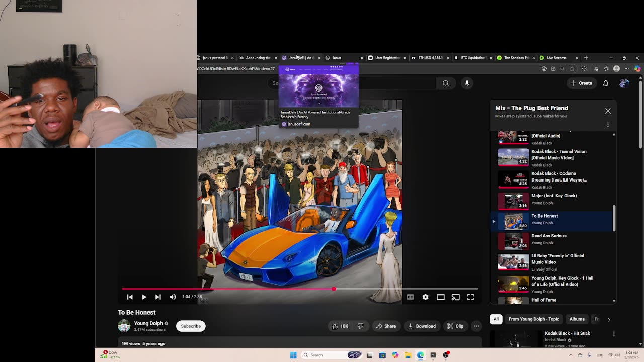Select the Albums filter chip
The height and width of the screenshot is (362, 644).
[x=577, y=319]
